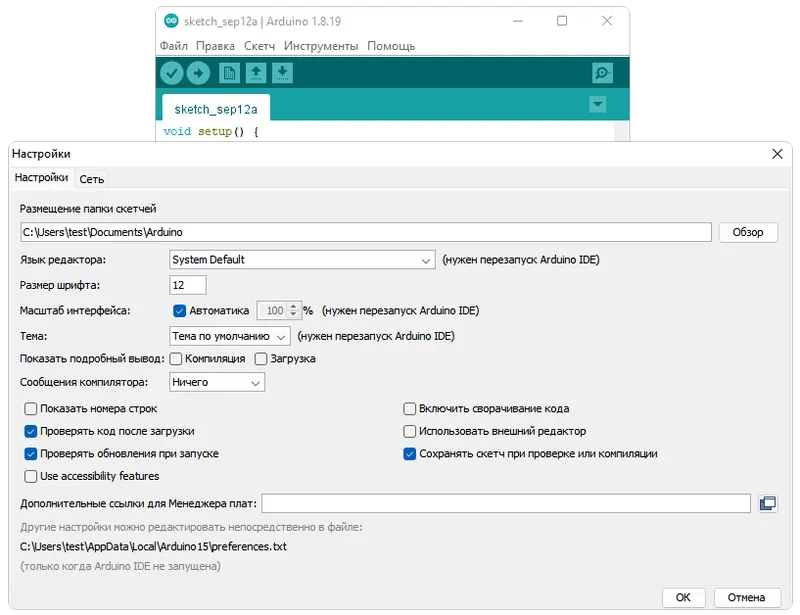
Task: Click the Open sketch toolbar icon
Action: [x=258, y=71]
